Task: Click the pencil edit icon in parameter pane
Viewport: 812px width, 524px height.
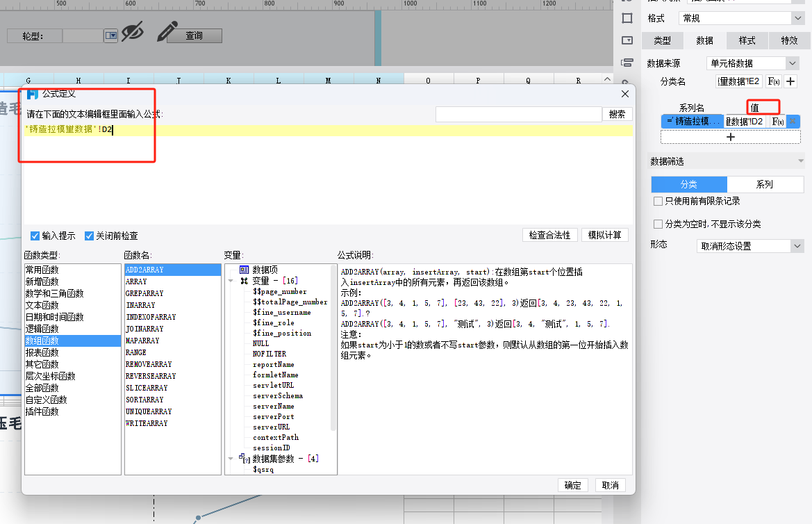Action: click(167, 31)
